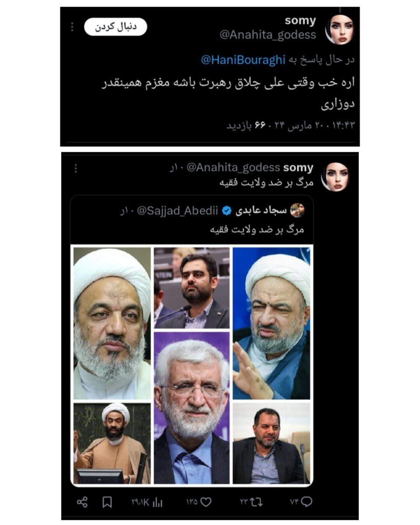Open the @HaniBouraghi mention link
Viewport: 420px width, 525px height.
(x=243, y=60)
